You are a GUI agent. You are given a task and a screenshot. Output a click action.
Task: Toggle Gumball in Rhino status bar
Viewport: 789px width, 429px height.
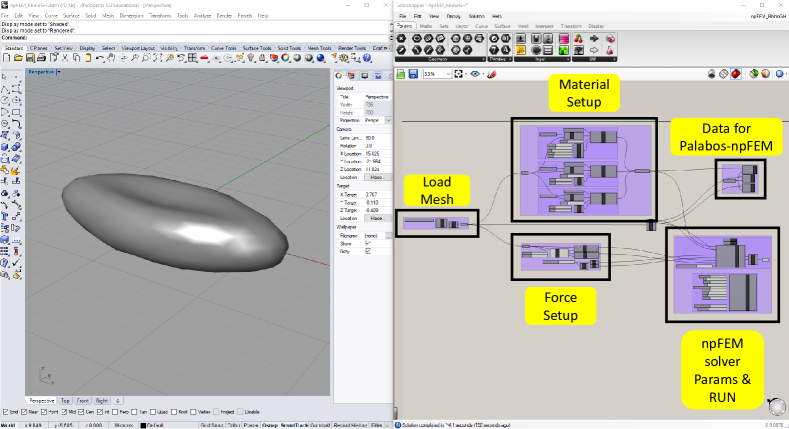pyautogui.click(x=320, y=425)
